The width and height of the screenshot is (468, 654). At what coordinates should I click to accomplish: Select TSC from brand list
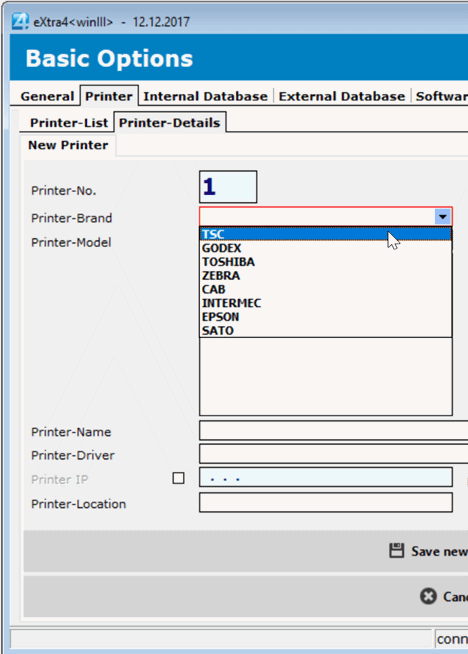pyautogui.click(x=325, y=234)
